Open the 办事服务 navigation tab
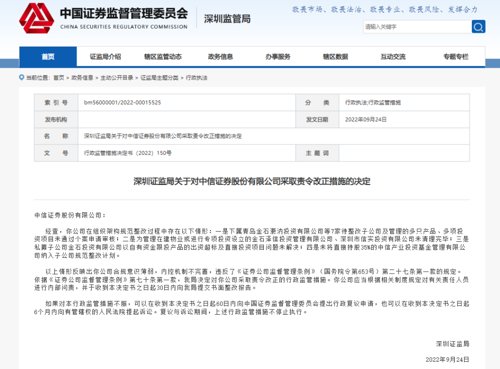This screenshot has width=500, height=369. click(x=278, y=57)
